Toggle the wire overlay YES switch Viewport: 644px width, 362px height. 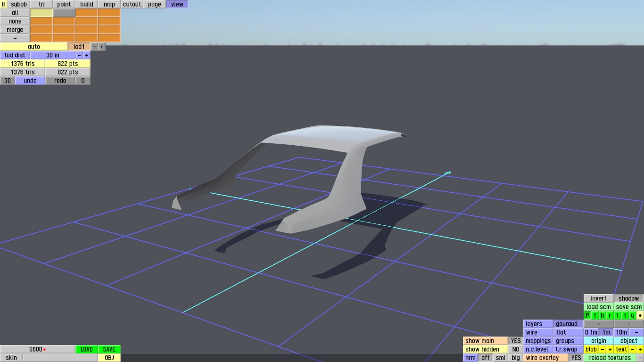576,358
